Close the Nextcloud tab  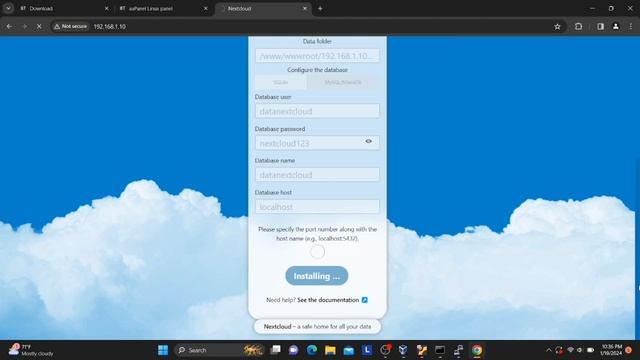click(x=304, y=9)
